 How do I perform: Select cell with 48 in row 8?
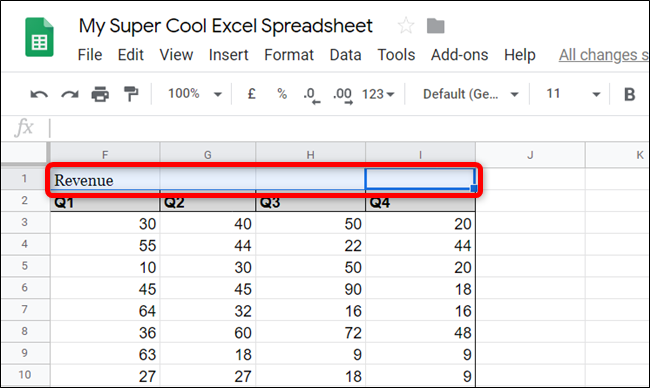pyautogui.click(x=420, y=332)
